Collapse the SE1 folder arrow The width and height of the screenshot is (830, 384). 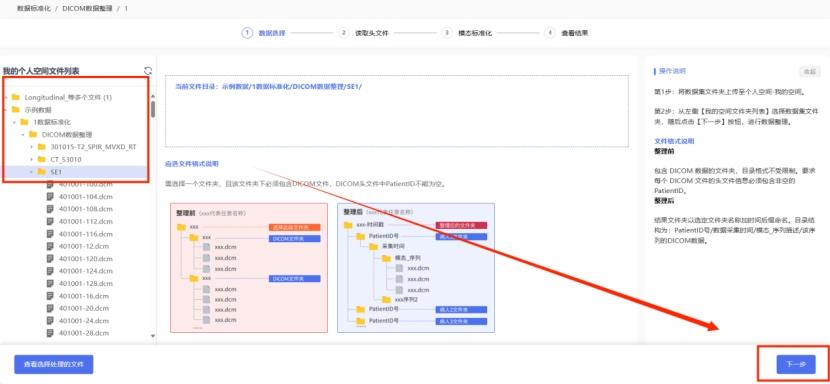pyautogui.click(x=32, y=172)
